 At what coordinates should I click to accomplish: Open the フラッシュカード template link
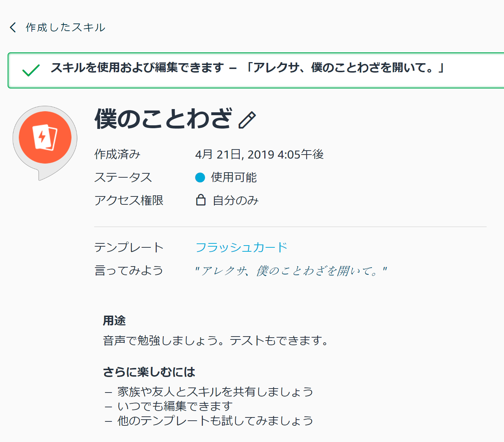[241, 247]
